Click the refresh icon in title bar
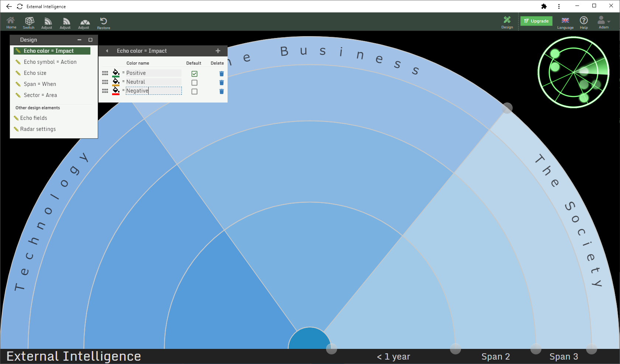 20,6
